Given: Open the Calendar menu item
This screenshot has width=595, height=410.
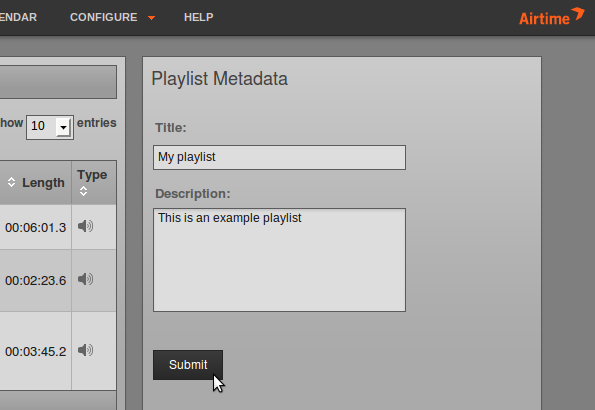Looking at the screenshot, I should [x=18, y=17].
